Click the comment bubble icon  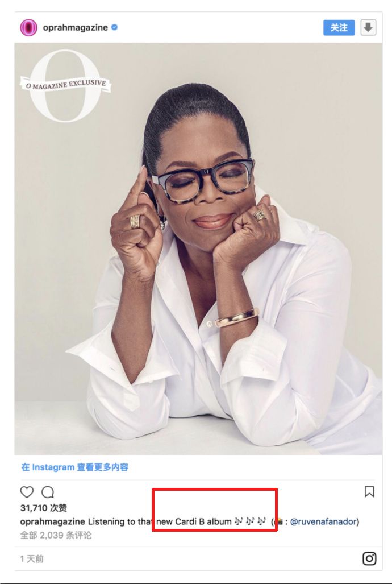click(48, 492)
